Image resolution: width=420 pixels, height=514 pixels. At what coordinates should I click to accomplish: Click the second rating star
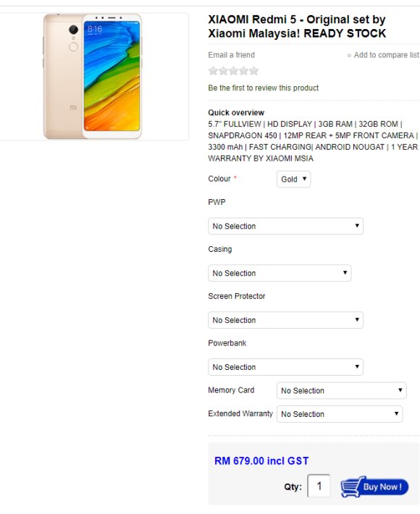tap(223, 71)
